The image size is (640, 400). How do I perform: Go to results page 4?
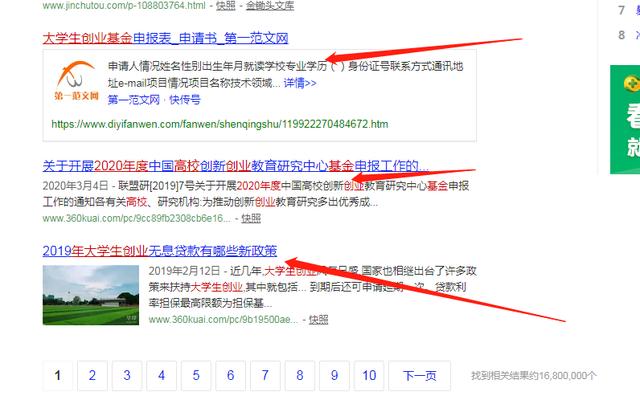click(x=162, y=376)
